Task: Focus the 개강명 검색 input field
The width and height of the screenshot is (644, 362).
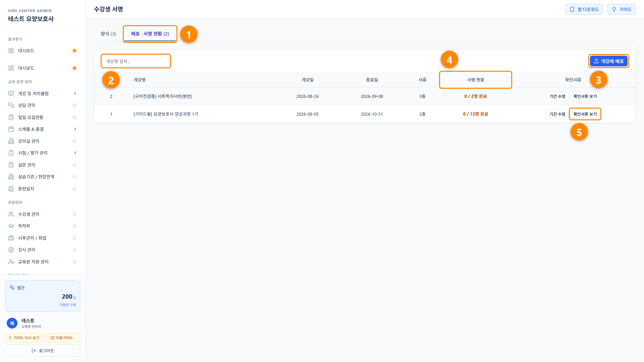Action: click(x=136, y=61)
